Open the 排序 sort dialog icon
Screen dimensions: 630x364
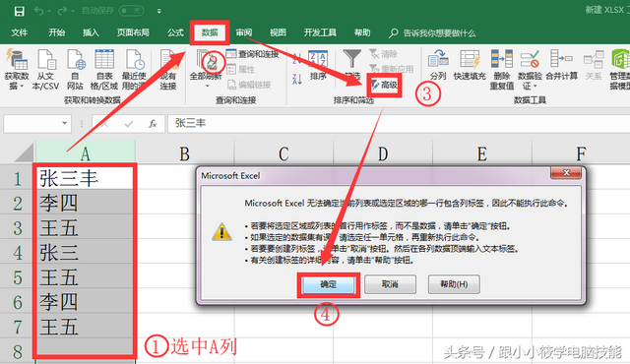pos(318,65)
